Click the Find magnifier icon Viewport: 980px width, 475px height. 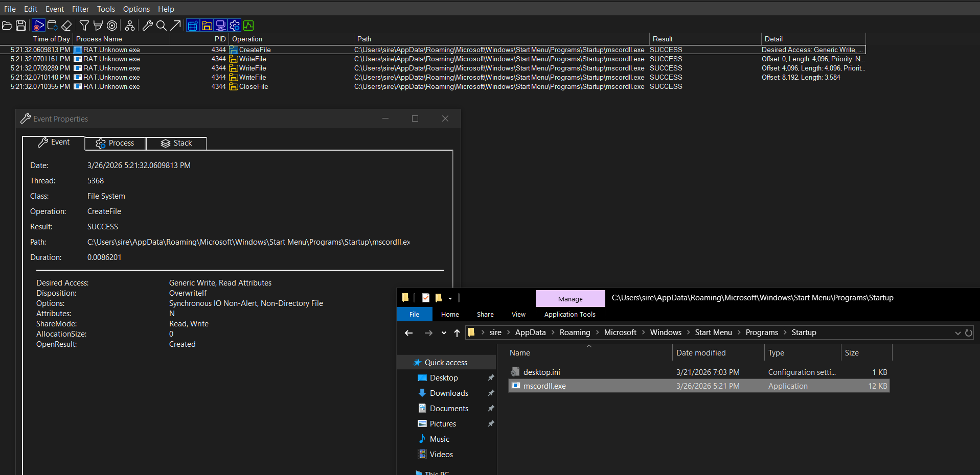162,26
